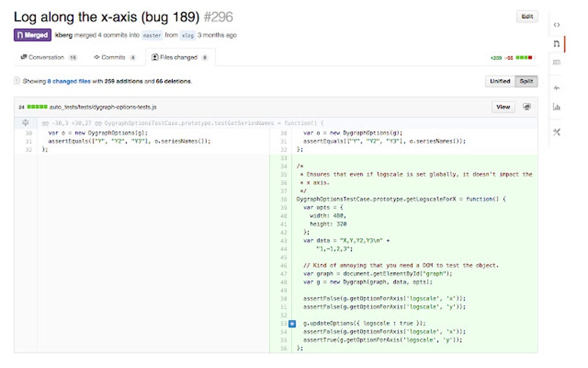Click the 'Kind of annoying' comment line

401,265
